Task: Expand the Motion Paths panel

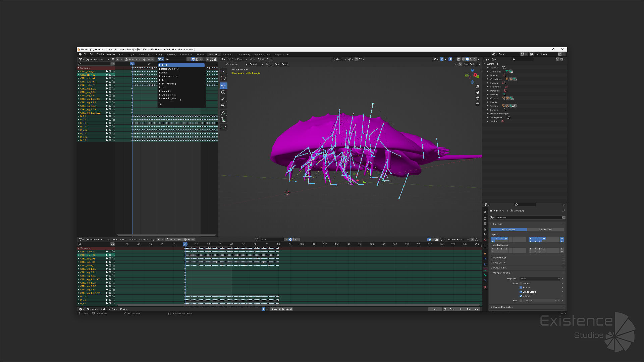Action: [x=528, y=268]
